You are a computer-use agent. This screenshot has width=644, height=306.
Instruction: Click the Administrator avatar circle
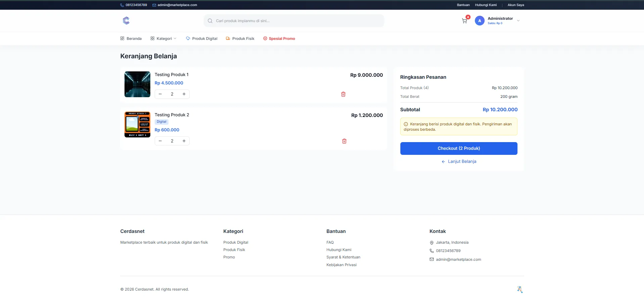tap(480, 21)
